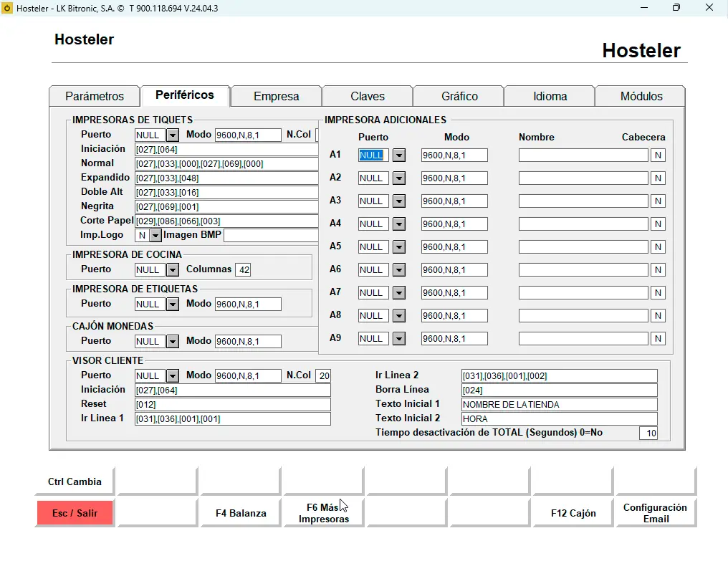Click the Doble Alt code field

coord(226,193)
